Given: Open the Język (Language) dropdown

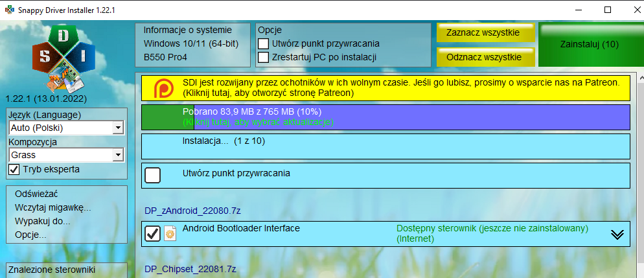Looking at the screenshot, I should 66,128.
